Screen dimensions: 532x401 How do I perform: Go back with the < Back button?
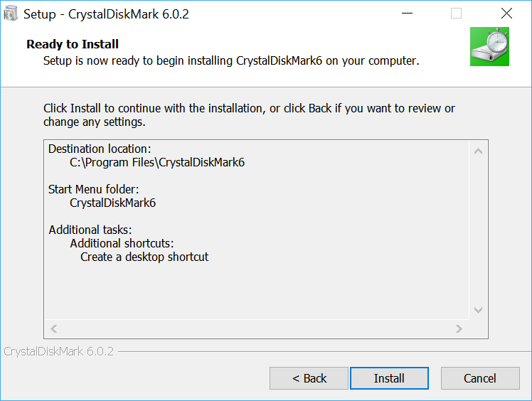[x=309, y=378]
